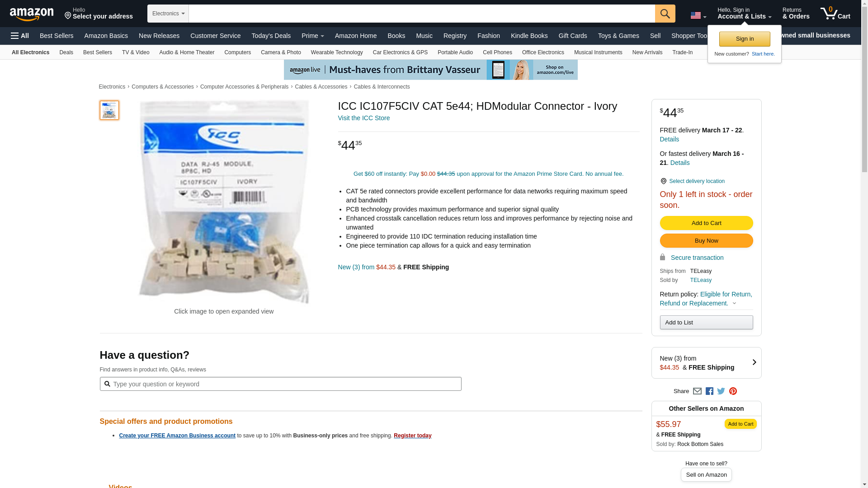This screenshot has height=488, width=868.
Task: Open the All hamburger menu
Action: 20,36
